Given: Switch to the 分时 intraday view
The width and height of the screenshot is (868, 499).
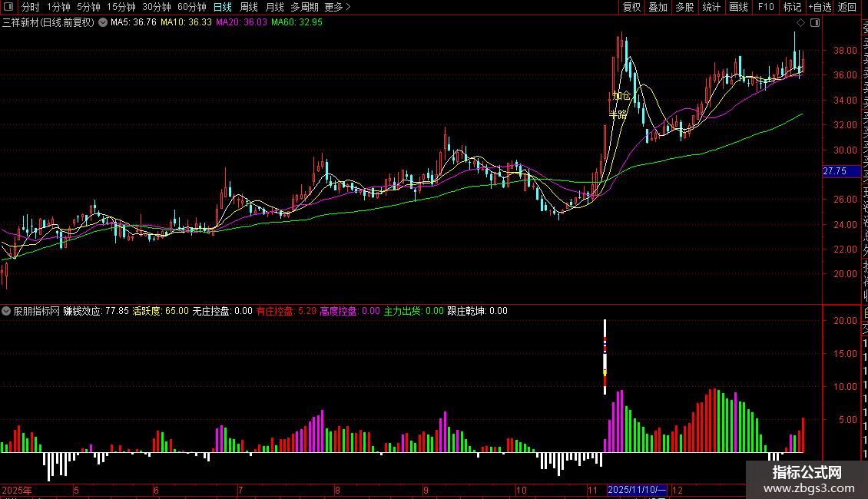Looking at the screenshot, I should tap(31, 7).
